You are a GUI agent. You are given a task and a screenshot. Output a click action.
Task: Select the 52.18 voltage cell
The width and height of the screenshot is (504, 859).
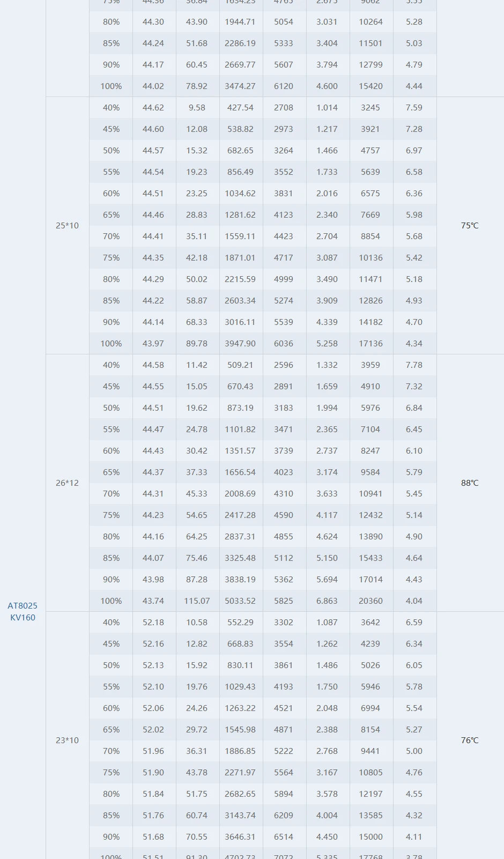[153, 623]
